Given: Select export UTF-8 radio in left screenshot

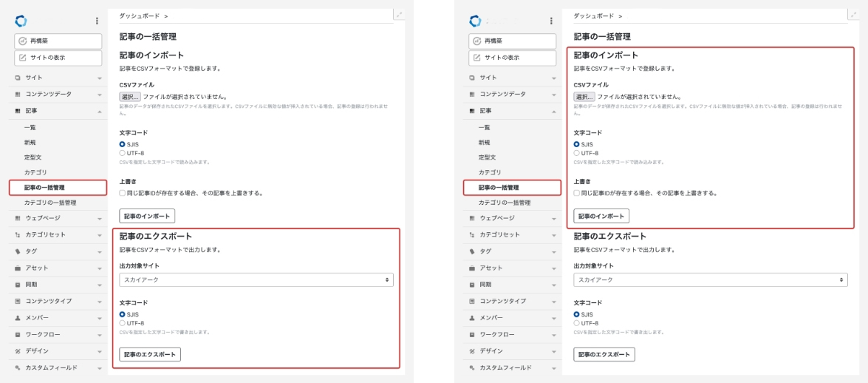Looking at the screenshot, I should point(123,323).
